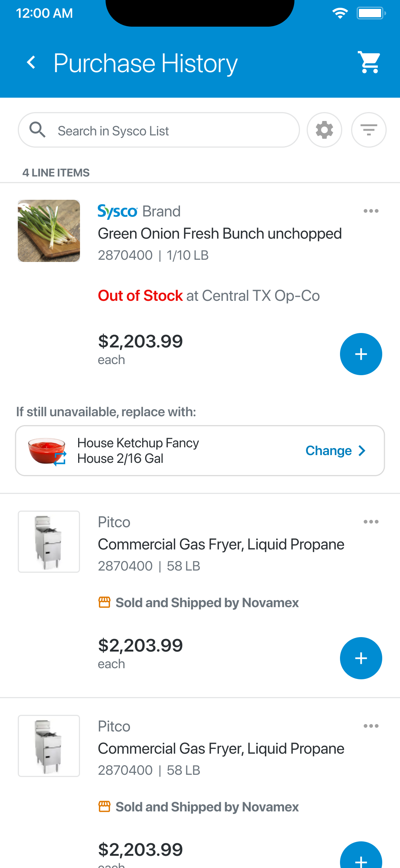Open more options for second Pitco fryer

371,726
